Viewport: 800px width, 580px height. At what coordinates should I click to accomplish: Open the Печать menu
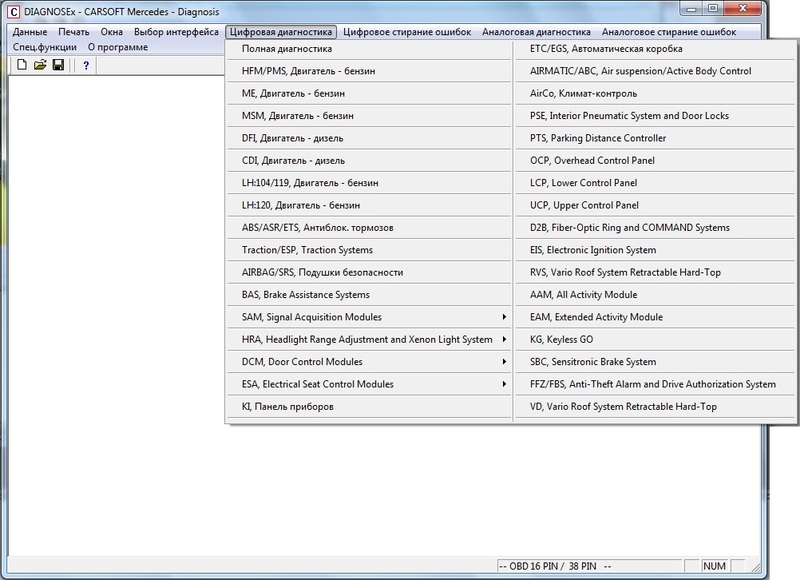click(x=73, y=32)
